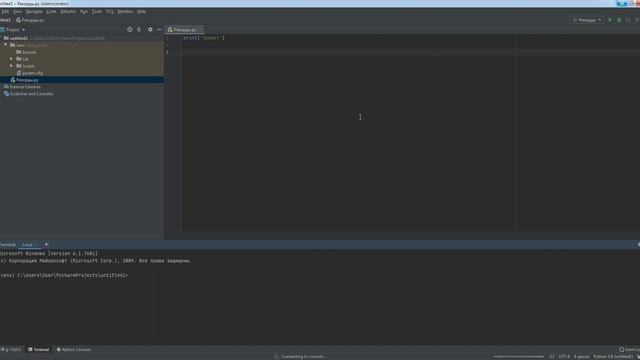This screenshot has height=360, width=640.
Task: Click the cursor position indicator in status bar
Action: click(552, 357)
